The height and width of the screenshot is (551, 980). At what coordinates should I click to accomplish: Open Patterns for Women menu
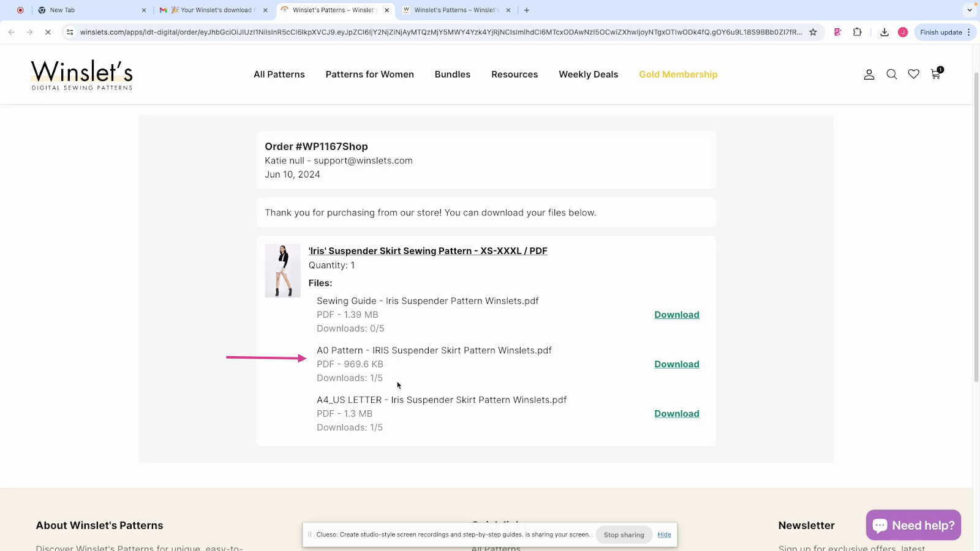[369, 74]
